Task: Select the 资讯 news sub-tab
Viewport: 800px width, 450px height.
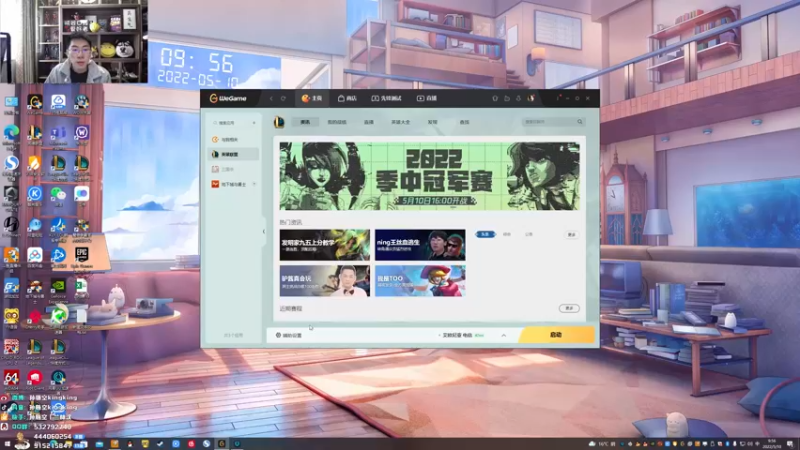Action: [x=305, y=122]
